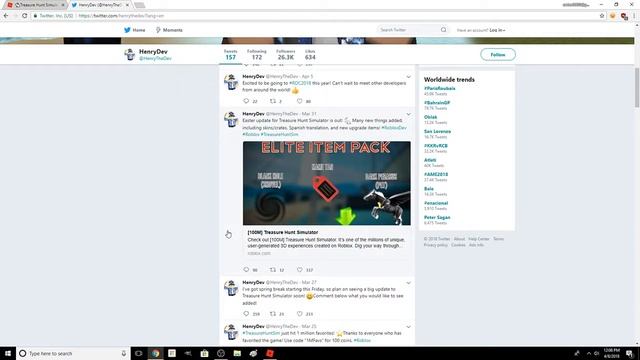Click the #ParisRoubaix trend
The image size is (640, 360).
pyautogui.click(x=440, y=88)
